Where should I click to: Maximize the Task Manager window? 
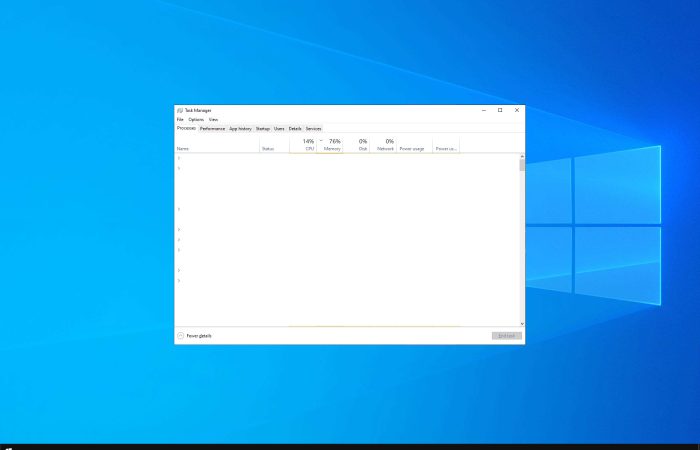coord(500,110)
